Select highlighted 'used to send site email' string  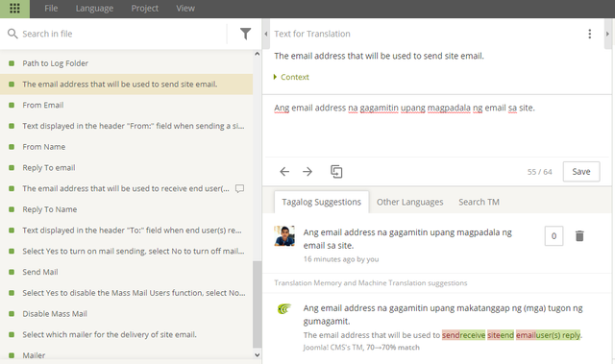point(126,85)
